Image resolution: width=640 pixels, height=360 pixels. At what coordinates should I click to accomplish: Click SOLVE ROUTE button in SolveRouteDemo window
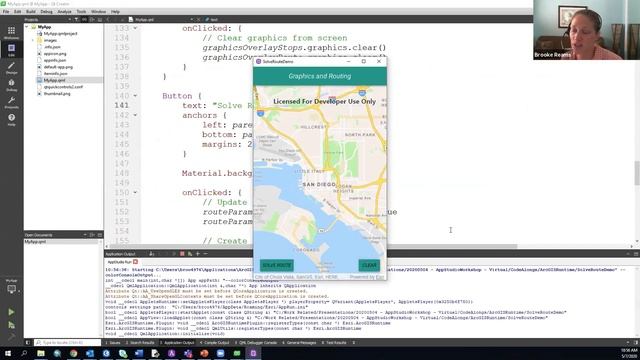pyautogui.click(x=277, y=265)
